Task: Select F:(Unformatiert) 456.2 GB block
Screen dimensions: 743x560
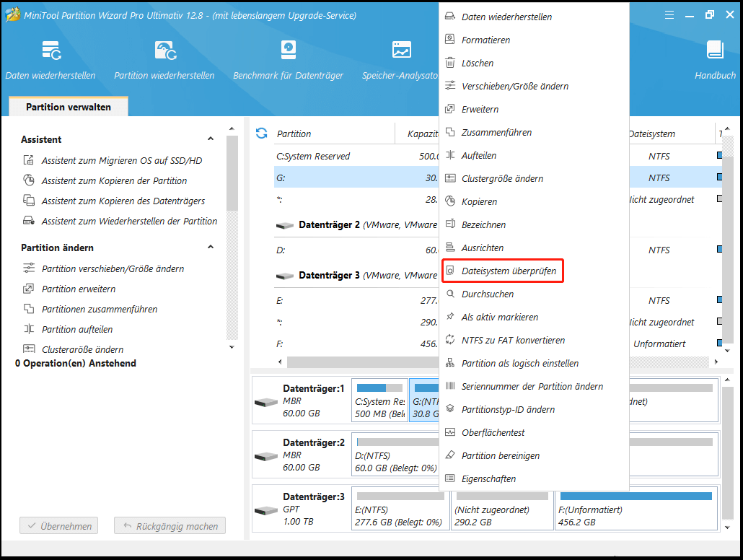Action: [x=636, y=509]
